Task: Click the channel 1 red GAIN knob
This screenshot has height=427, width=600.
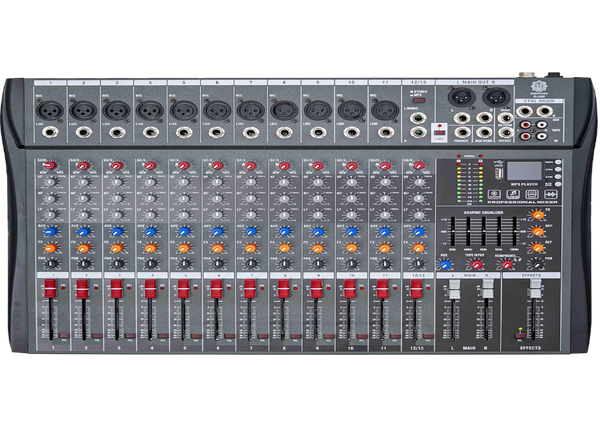Action: [x=50, y=166]
